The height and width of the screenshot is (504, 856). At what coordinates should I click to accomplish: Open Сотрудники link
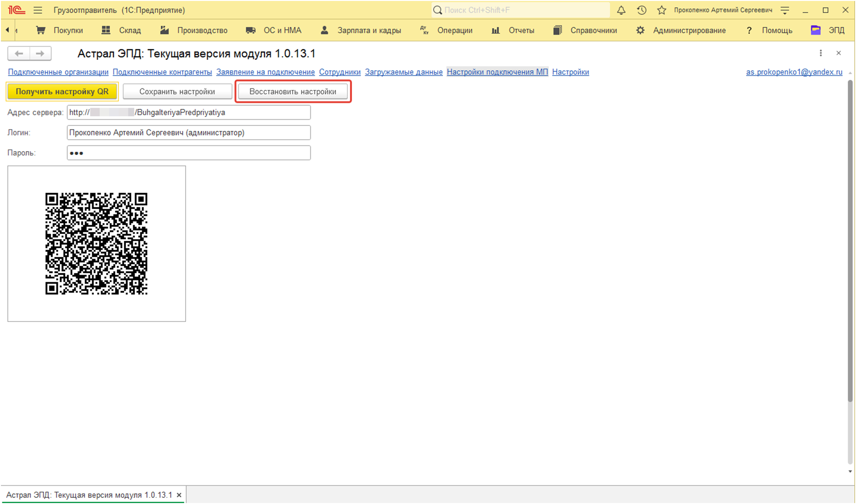[340, 72]
